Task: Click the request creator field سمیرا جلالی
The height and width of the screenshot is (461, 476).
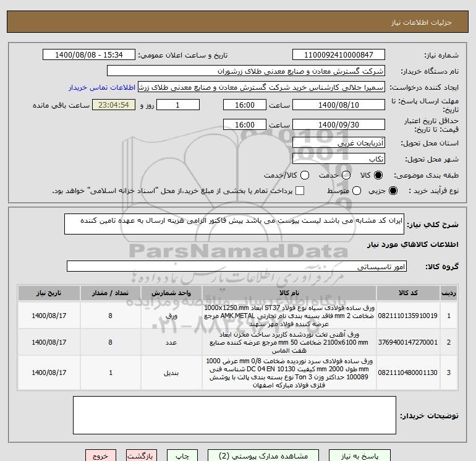Action: (x=261, y=87)
